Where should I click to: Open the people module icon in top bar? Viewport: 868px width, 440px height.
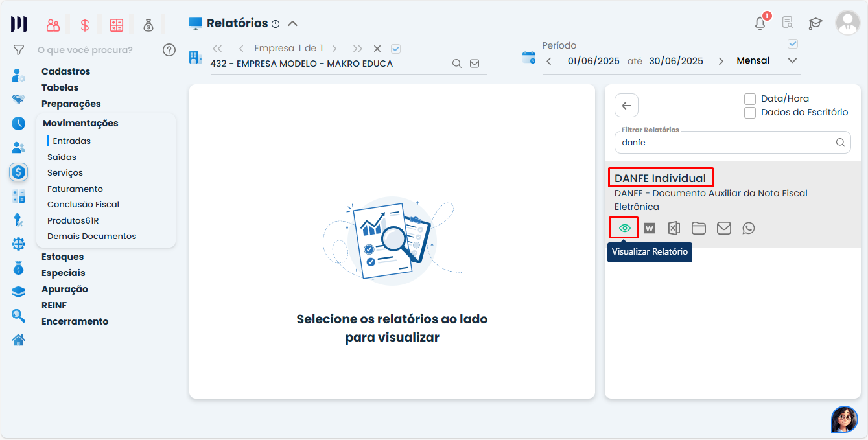coord(53,25)
